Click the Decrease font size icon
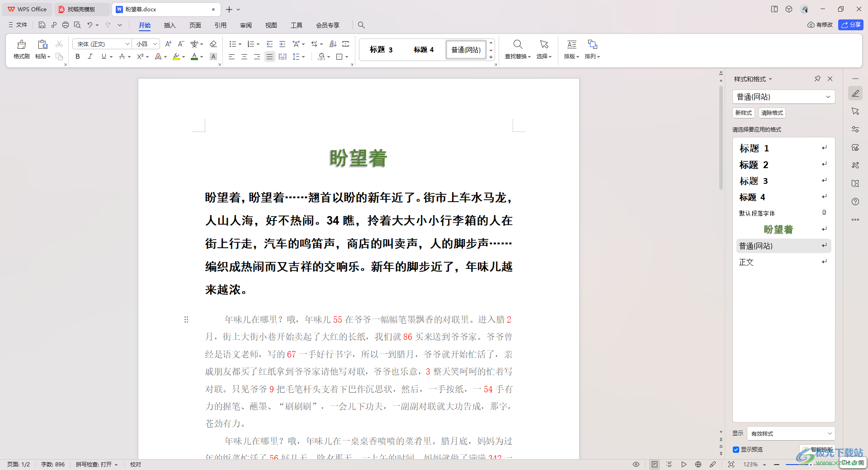Viewport: 868px width, 470px height. pos(181,44)
